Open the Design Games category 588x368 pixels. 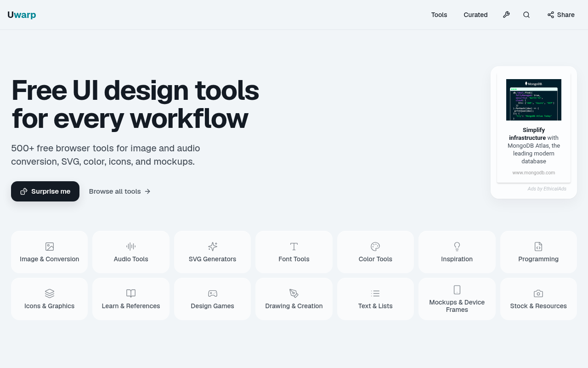tap(212, 299)
